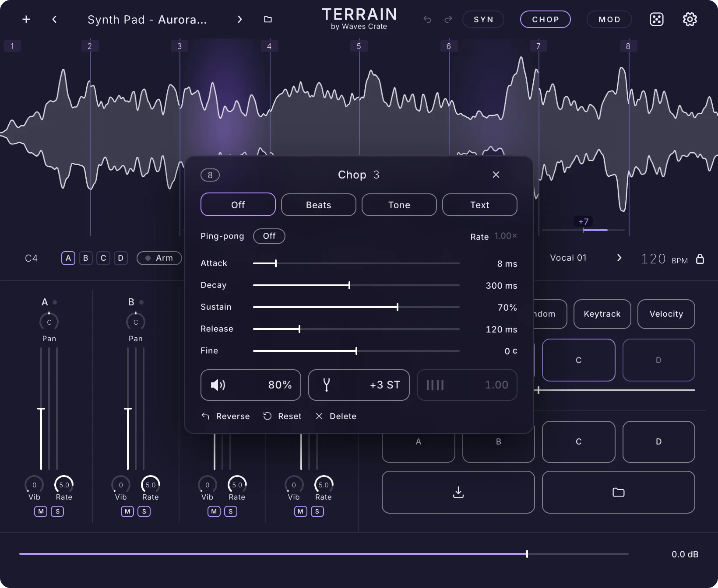The image size is (718, 588).
Task: Randomize with the dice icon
Action: 657,19
